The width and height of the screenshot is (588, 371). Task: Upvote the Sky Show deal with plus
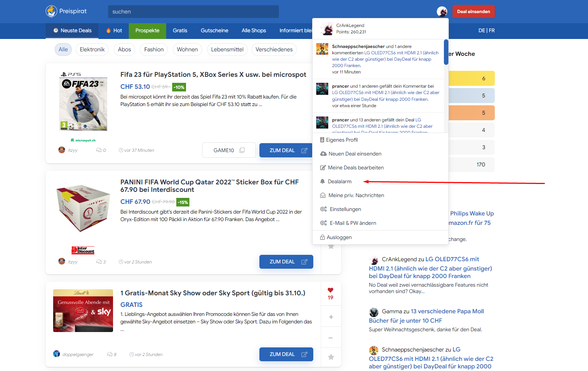(331, 317)
